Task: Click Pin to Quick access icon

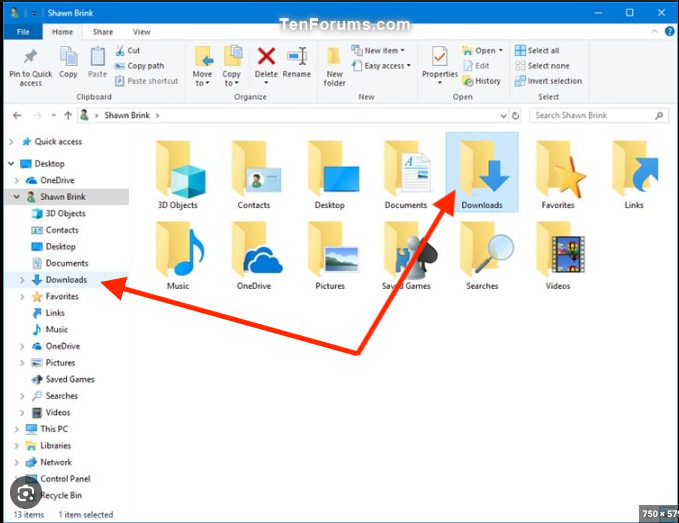Action: click(30, 57)
